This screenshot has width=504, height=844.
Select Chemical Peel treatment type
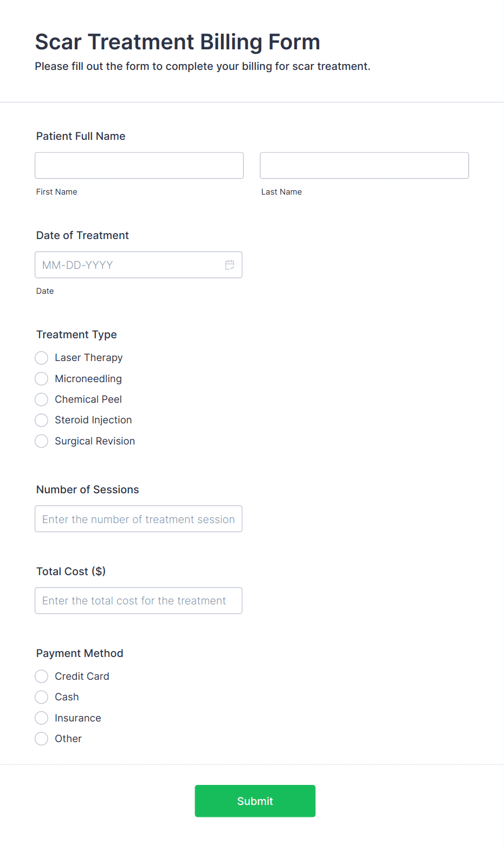click(x=42, y=400)
